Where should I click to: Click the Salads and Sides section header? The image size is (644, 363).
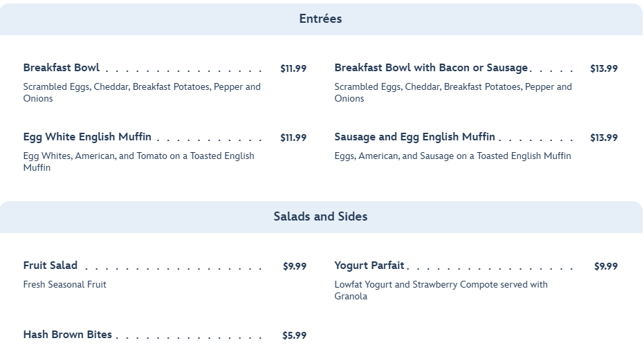pos(320,217)
